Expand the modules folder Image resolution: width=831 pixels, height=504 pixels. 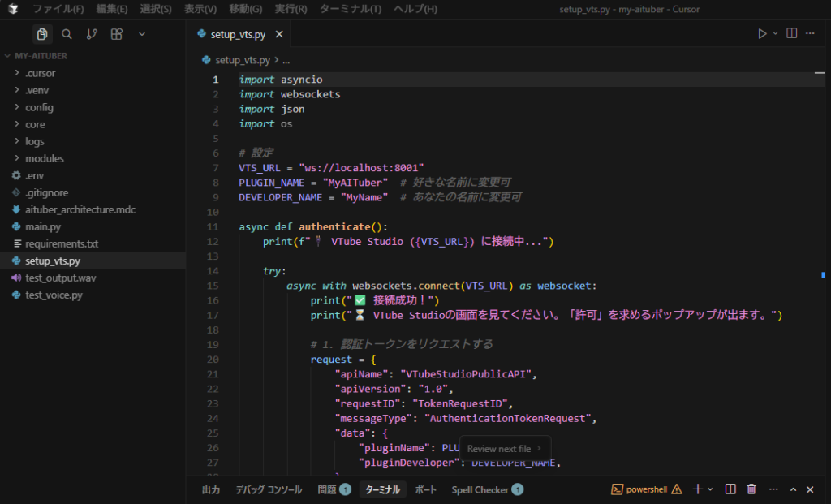[x=45, y=158]
